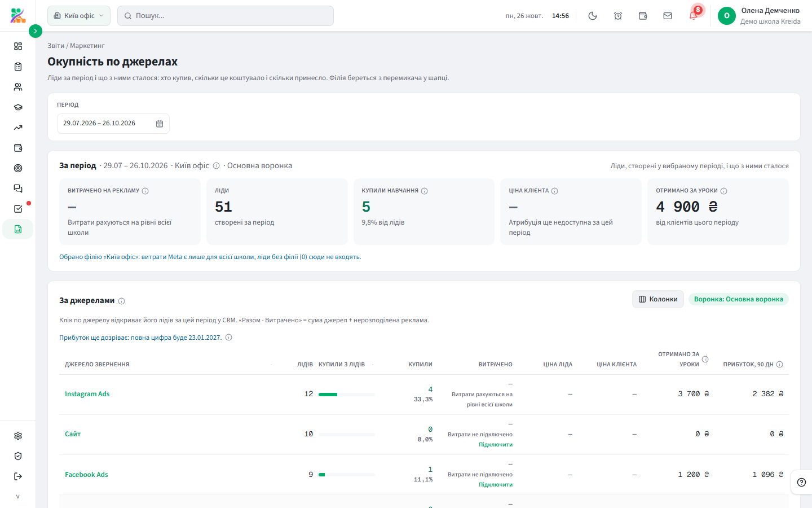
Task: Open the «Колонки» column chooser
Action: 658,299
